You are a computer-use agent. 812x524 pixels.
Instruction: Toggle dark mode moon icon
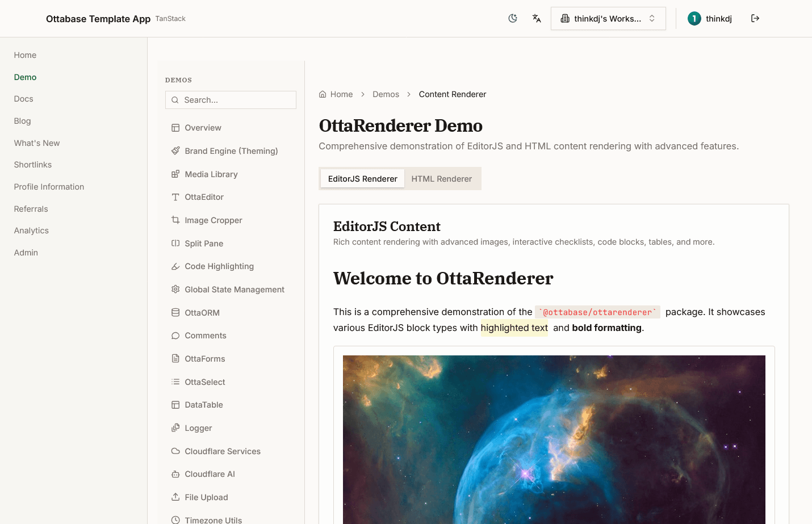click(x=513, y=19)
